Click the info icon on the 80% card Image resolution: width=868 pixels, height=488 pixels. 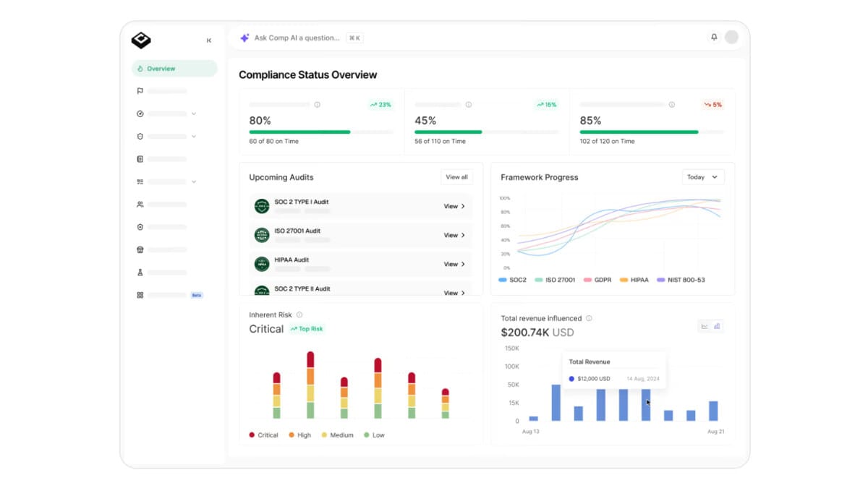[x=317, y=105]
